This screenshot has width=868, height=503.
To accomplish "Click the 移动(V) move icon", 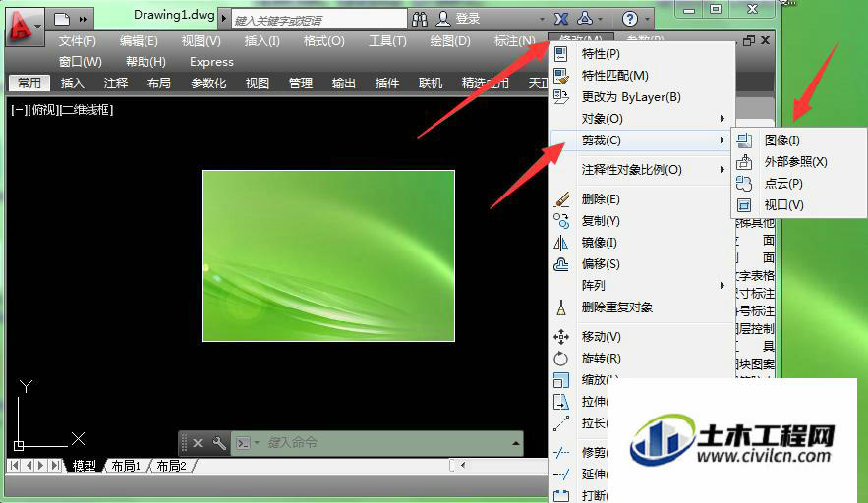I will tap(560, 336).
